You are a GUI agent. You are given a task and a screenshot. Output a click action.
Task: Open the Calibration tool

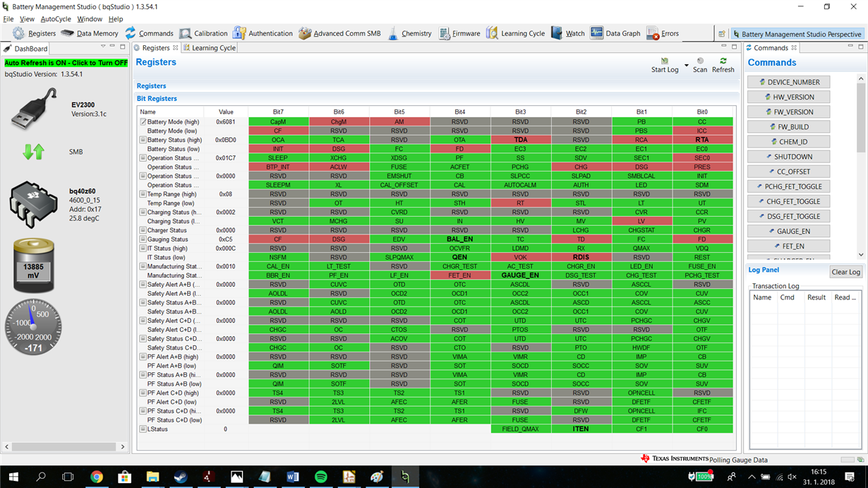203,33
